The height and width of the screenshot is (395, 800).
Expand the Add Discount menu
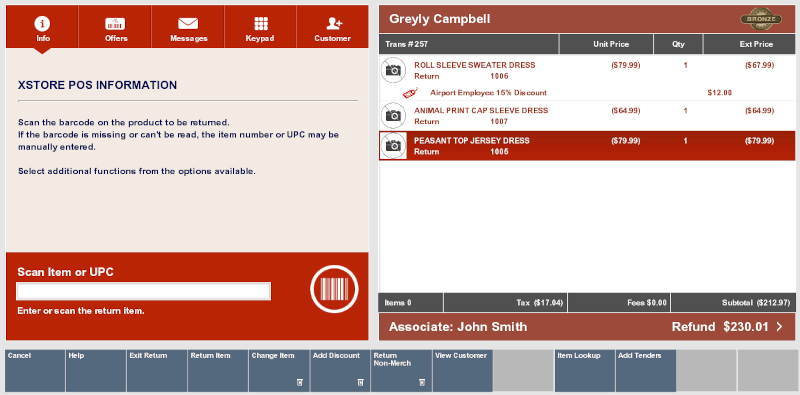click(340, 371)
